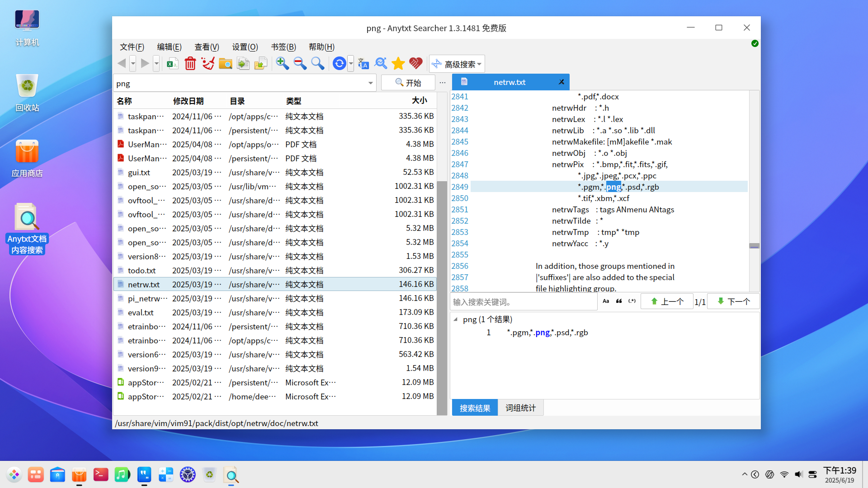Toggle whole word quote option
Image resolution: width=868 pixels, height=488 pixels.
click(x=619, y=301)
